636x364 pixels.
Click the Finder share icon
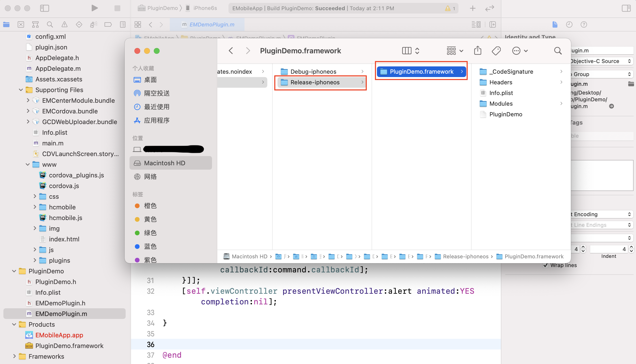(478, 51)
